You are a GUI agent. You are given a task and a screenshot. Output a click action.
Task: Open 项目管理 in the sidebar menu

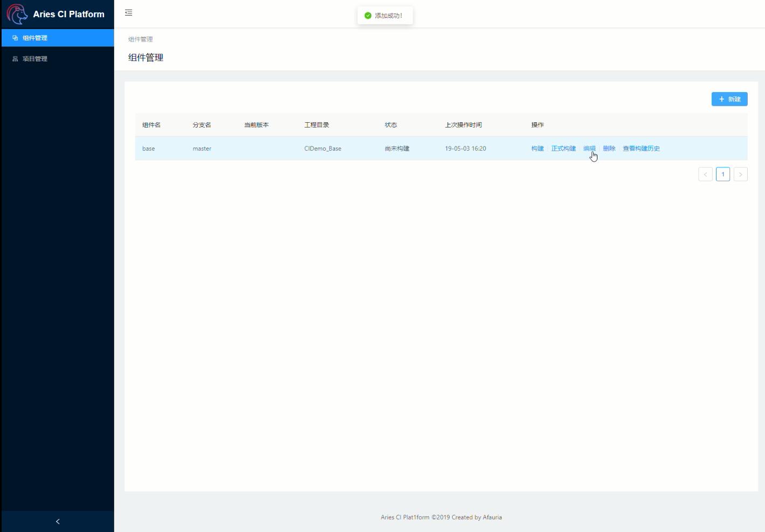click(x=58, y=59)
